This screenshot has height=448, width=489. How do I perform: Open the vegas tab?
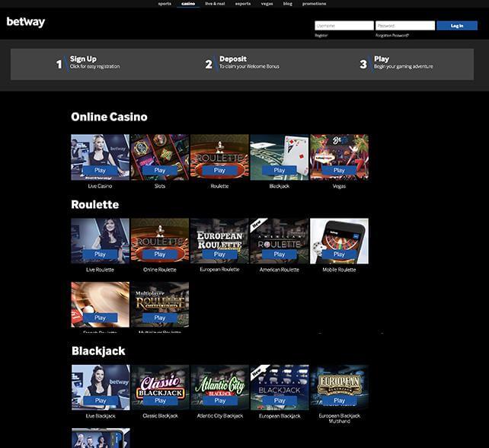pyautogui.click(x=267, y=4)
